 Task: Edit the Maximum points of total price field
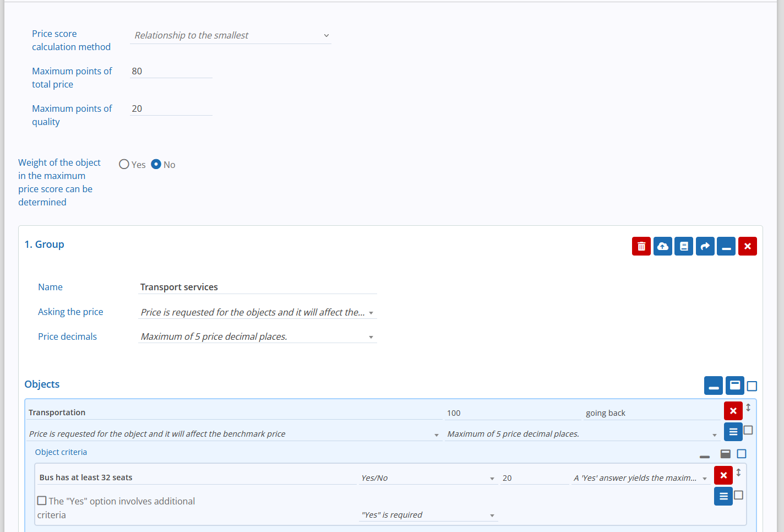click(171, 71)
